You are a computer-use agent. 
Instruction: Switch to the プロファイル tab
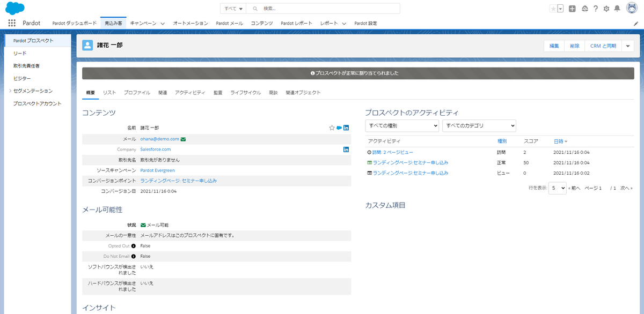point(137,93)
